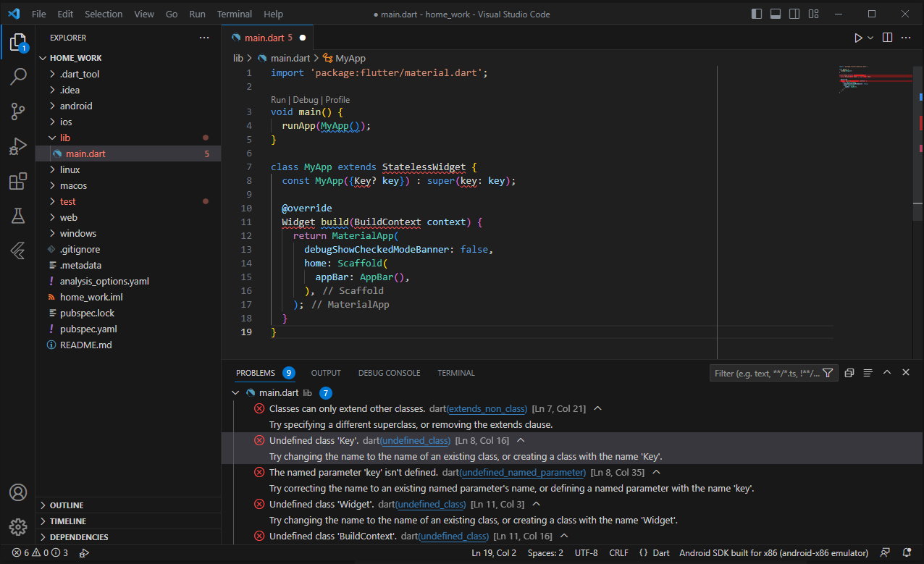The height and width of the screenshot is (564, 924).
Task: Open the Accounts icon
Action: 18,492
